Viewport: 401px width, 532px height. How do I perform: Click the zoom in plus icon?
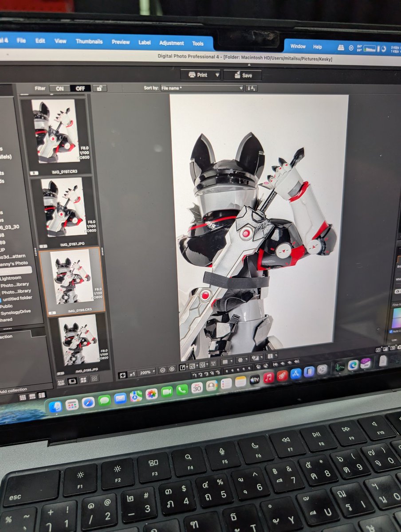tap(172, 369)
